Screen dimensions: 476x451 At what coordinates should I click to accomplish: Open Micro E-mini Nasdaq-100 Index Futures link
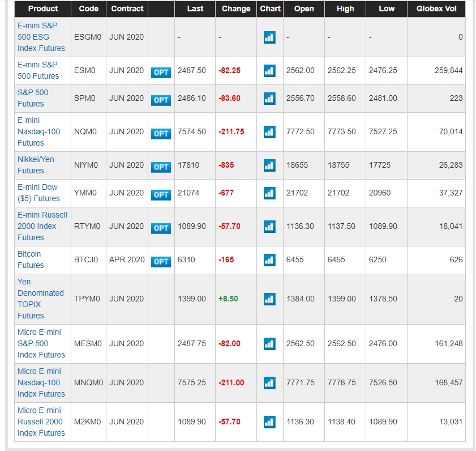[41, 382]
